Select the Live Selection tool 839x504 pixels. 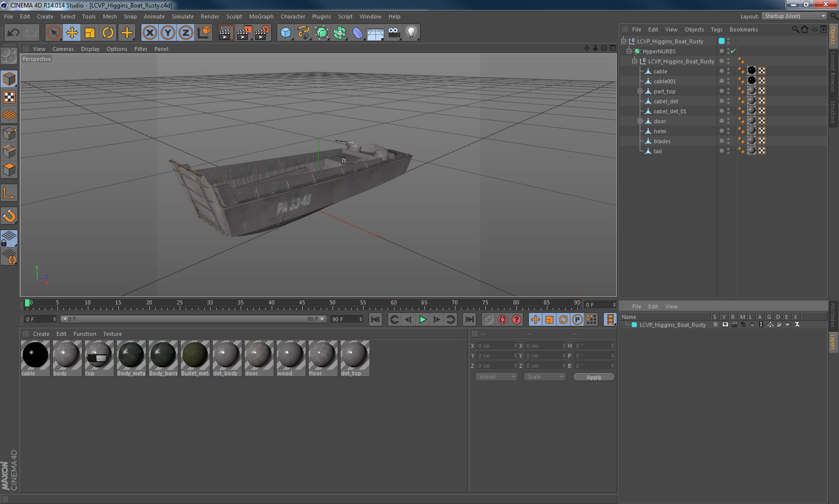(x=53, y=33)
